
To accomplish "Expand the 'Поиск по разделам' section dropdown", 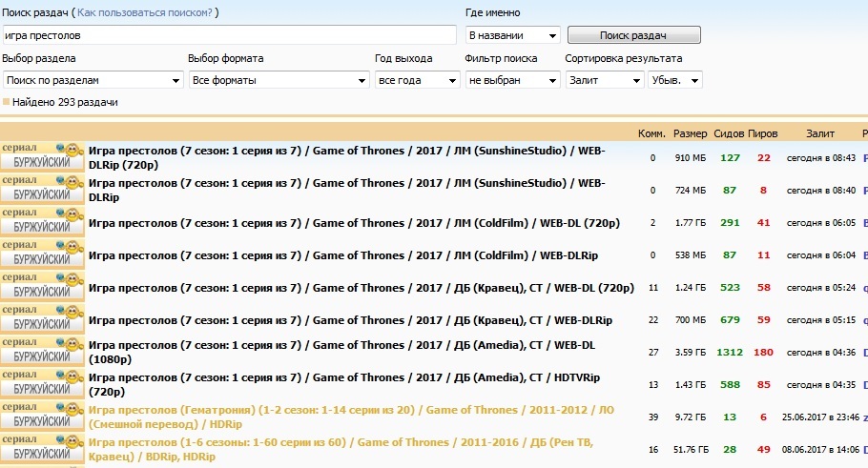I will (x=93, y=80).
